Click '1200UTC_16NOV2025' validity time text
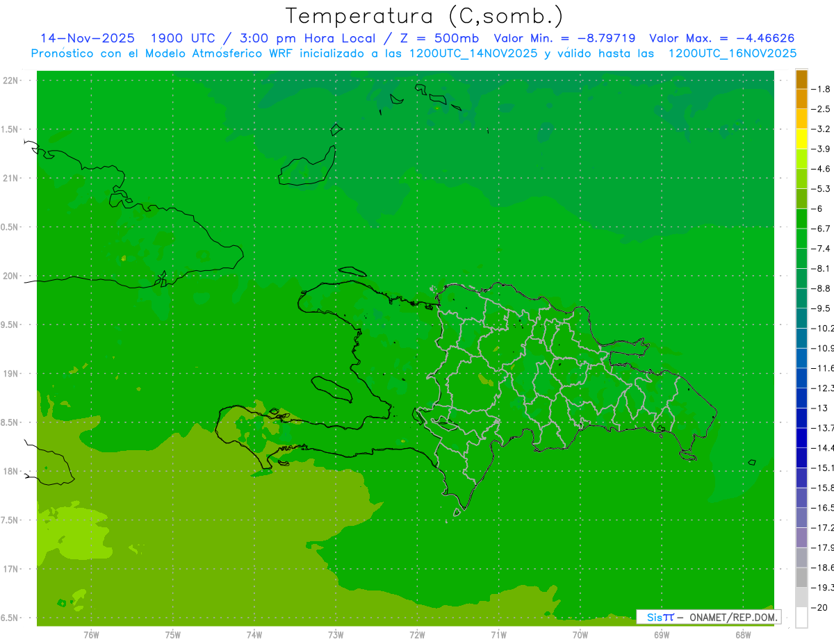834x644 pixels. 732,53
